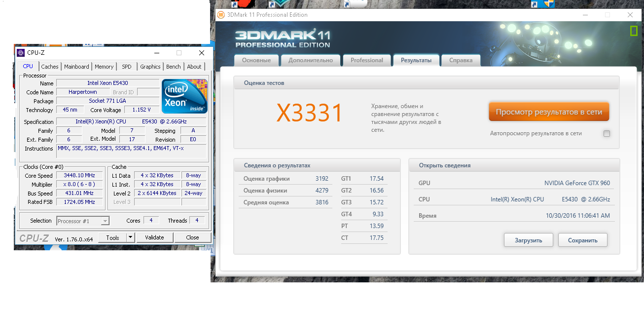The width and height of the screenshot is (644, 311).
Task: Click the Level 2 associativity 24-way
Action: [194, 193]
